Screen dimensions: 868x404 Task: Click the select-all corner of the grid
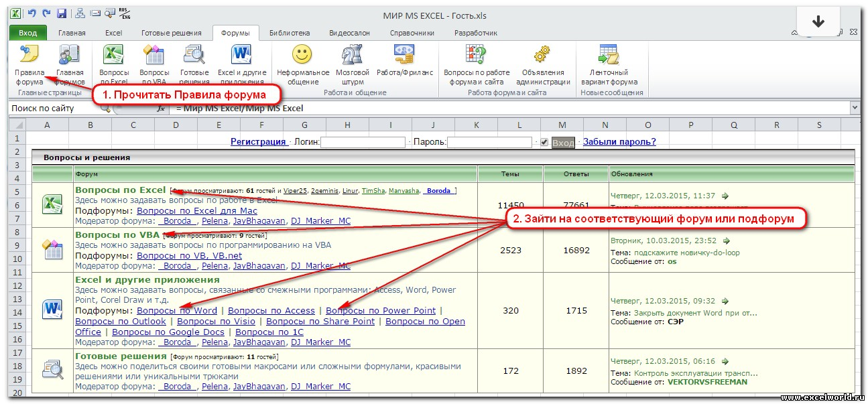click(17, 125)
